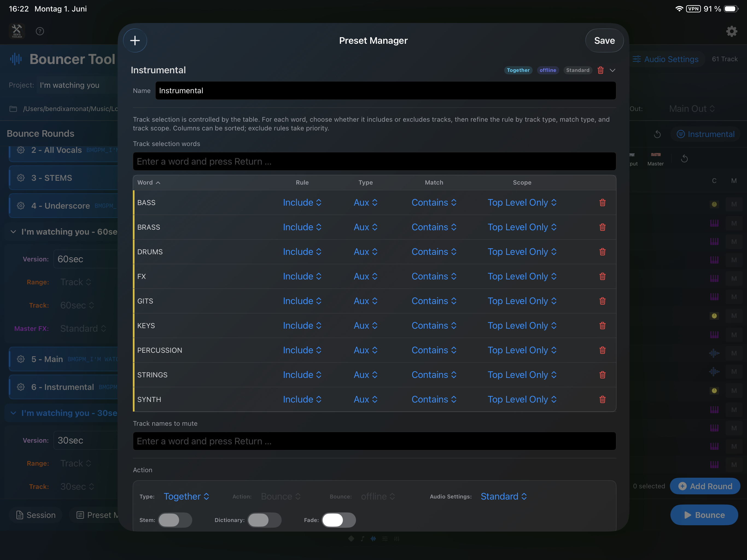
Task: Change SYNTH scope Top Level Only dropdown
Action: pos(522,399)
